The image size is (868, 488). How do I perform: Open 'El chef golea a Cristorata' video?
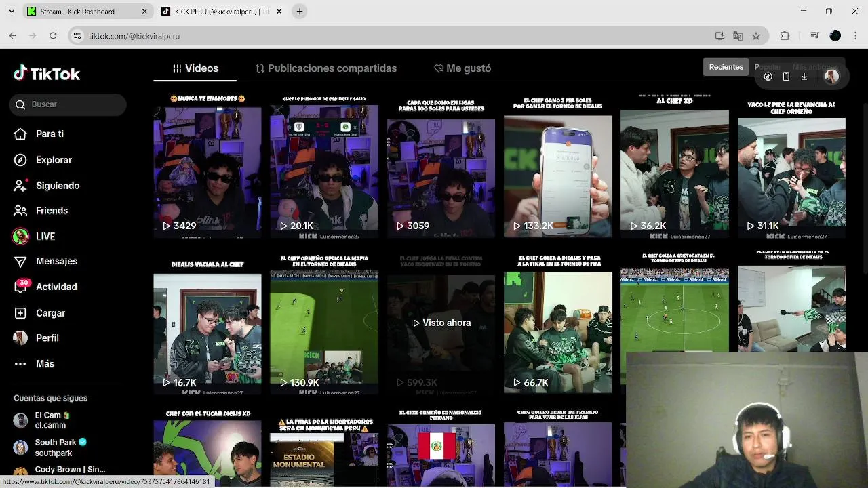(675, 302)
